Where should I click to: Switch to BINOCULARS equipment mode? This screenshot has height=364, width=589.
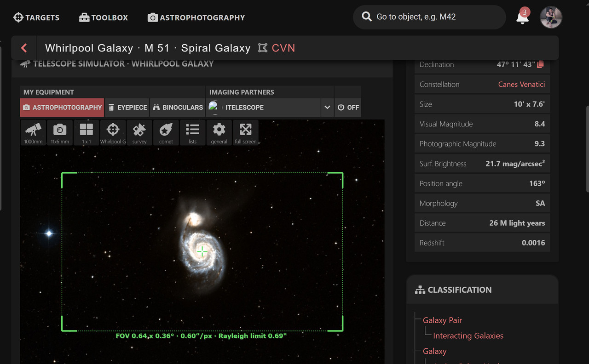point(178,107)
